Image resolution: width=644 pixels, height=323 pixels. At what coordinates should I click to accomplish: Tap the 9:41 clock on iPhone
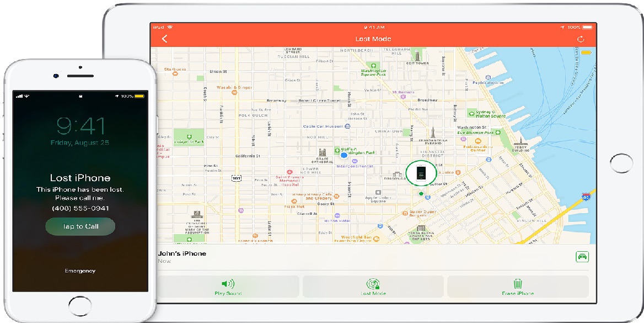(80, 126)
